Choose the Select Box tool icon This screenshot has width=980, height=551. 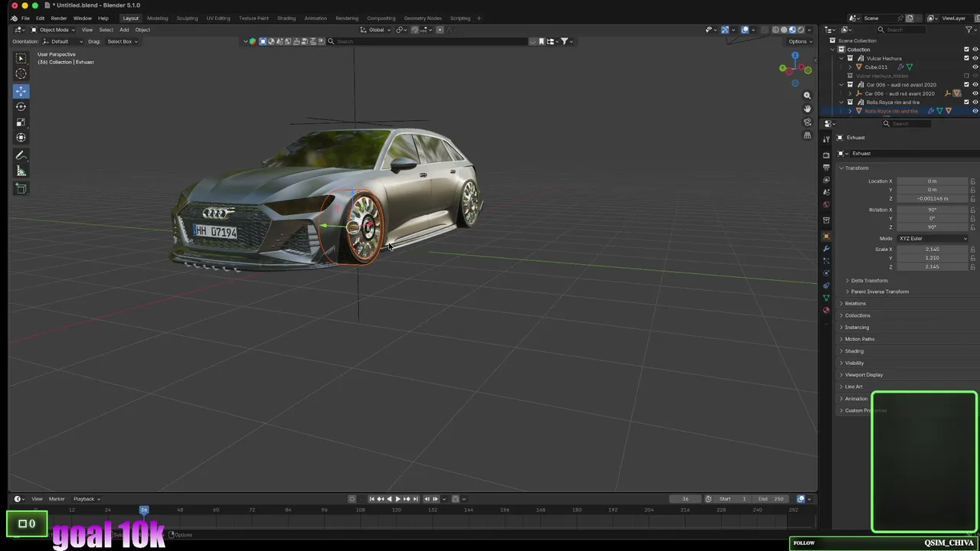tap(21, 58)
